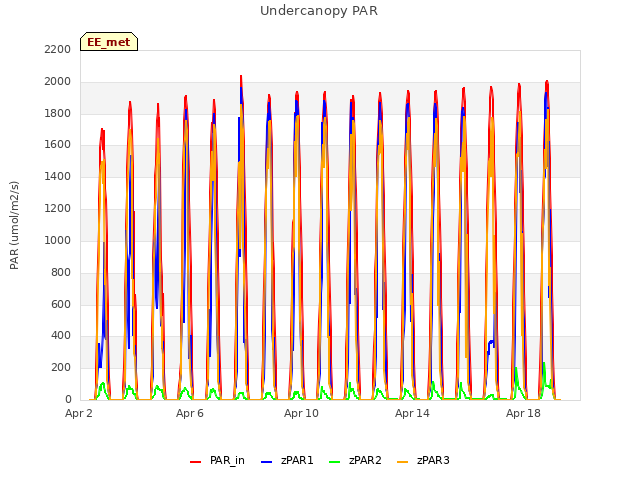
Task: Click the 600 y-axis tick label
Action: (x=61, y=304)
